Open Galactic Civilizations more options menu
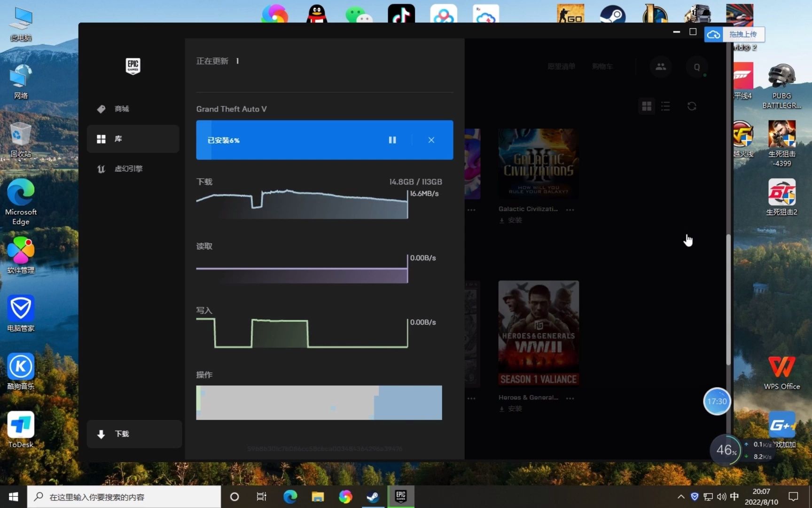 click(x=570, y=210)
